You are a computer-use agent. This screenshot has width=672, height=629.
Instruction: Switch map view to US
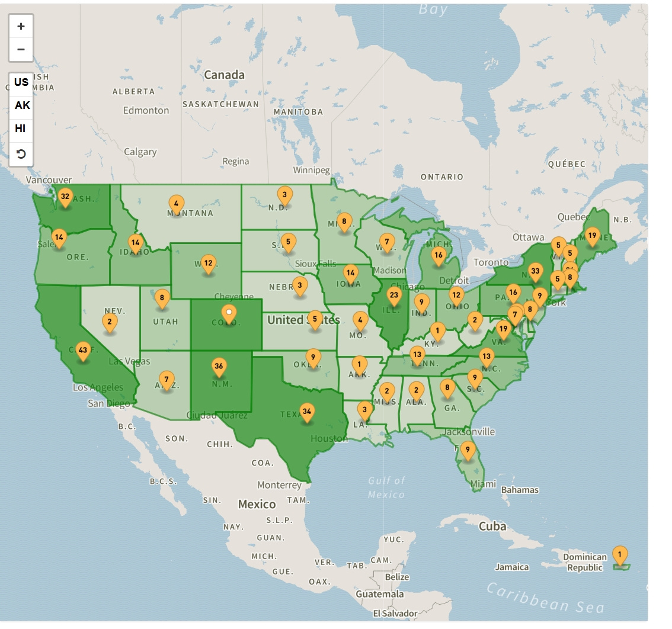[21, 82]
